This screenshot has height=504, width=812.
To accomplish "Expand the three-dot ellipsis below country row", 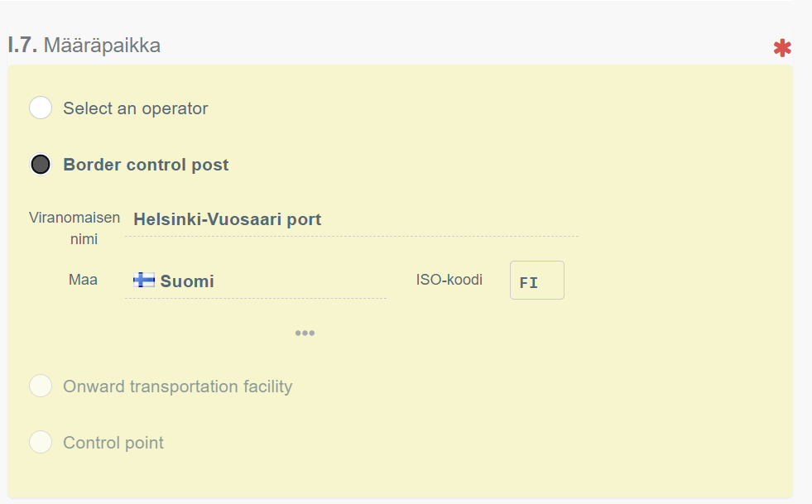I will coord(305,333).
